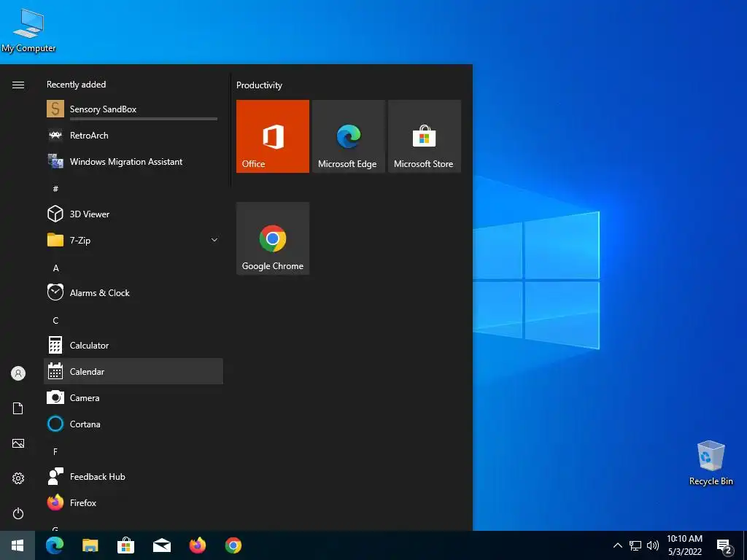Launch the Camera app
The height and width of the screenshot is (560, 747).
[x=133, y=397]
